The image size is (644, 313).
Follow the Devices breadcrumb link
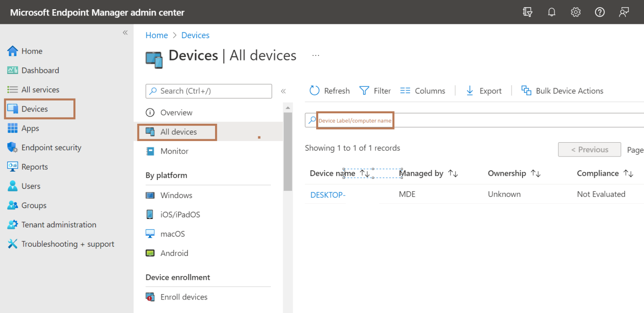click(x=195, y=35)
